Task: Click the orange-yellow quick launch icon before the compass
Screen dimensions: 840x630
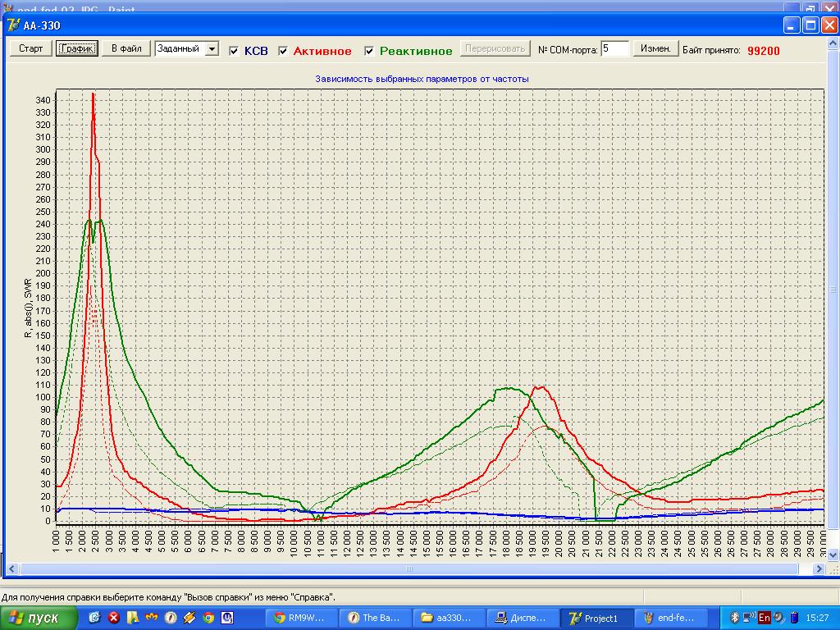Action: [x=152, y=618]
